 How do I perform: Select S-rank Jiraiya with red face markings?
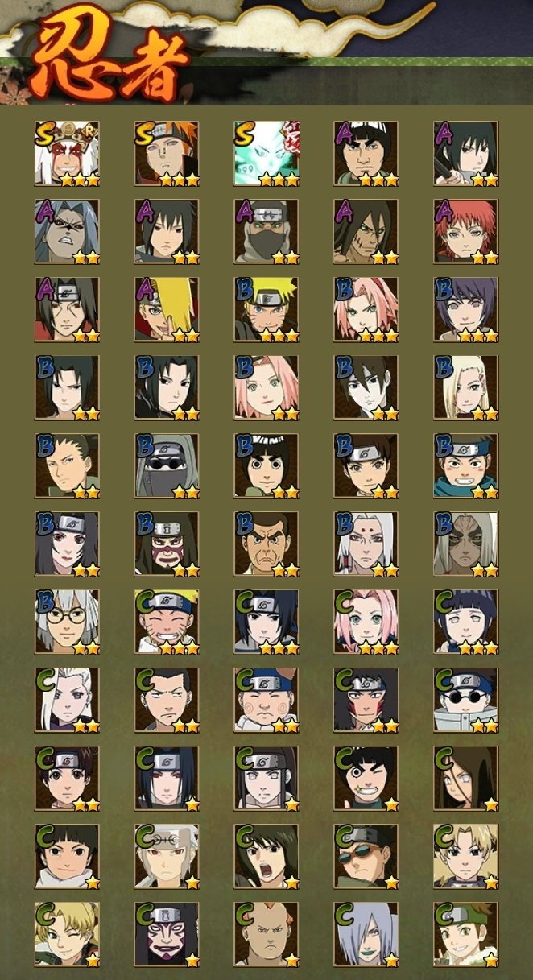(67, 153)
